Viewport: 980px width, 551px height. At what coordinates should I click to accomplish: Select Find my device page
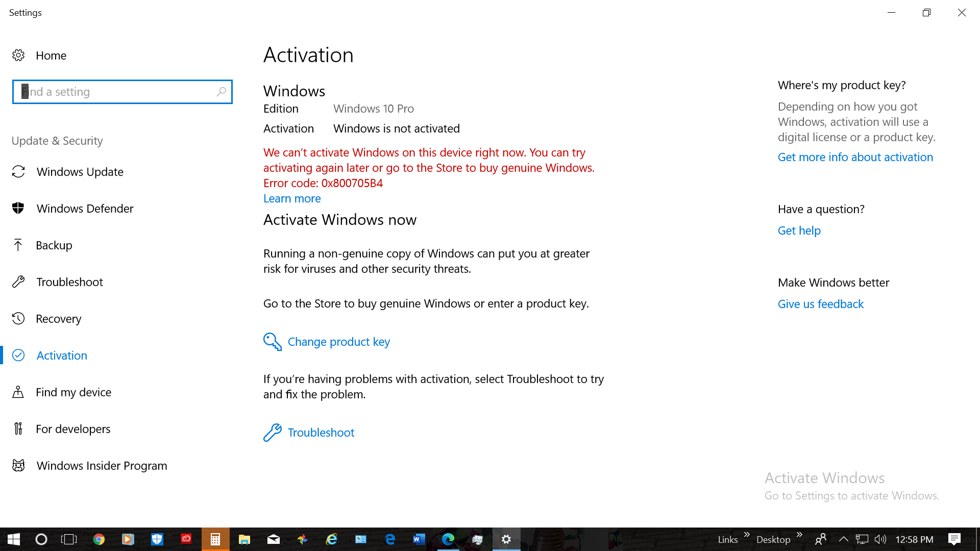click(x=73, y=392)
